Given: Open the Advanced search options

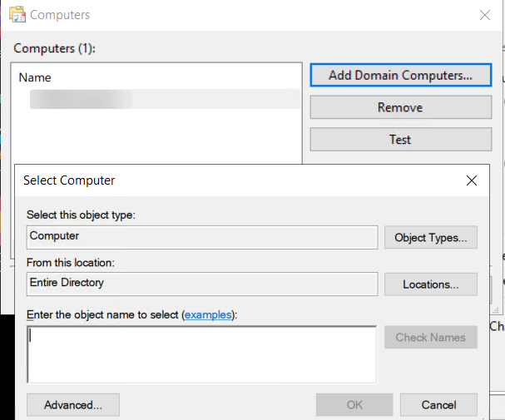Looking at the screenshot, I should coord(73,405).
